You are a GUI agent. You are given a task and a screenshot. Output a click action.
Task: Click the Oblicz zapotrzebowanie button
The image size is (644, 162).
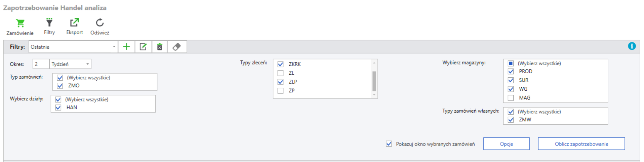(x=581, y=144)
